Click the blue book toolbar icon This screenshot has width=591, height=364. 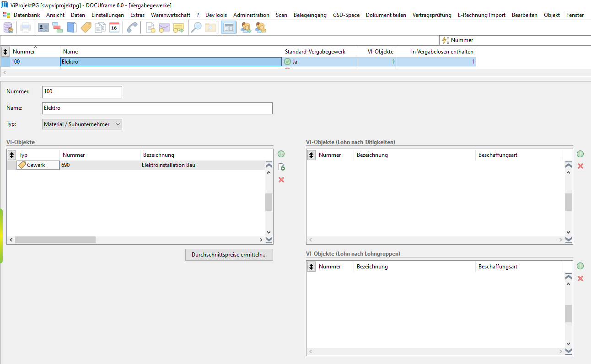pos(72,27)
